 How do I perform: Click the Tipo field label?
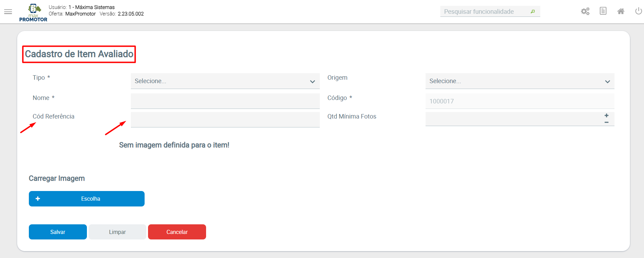(x=41, y=78)
